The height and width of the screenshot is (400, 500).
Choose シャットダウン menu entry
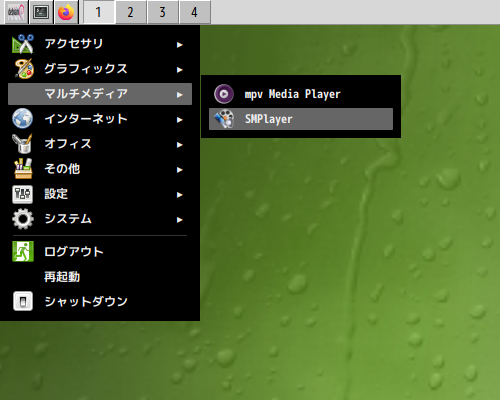[x=100, y=301]
